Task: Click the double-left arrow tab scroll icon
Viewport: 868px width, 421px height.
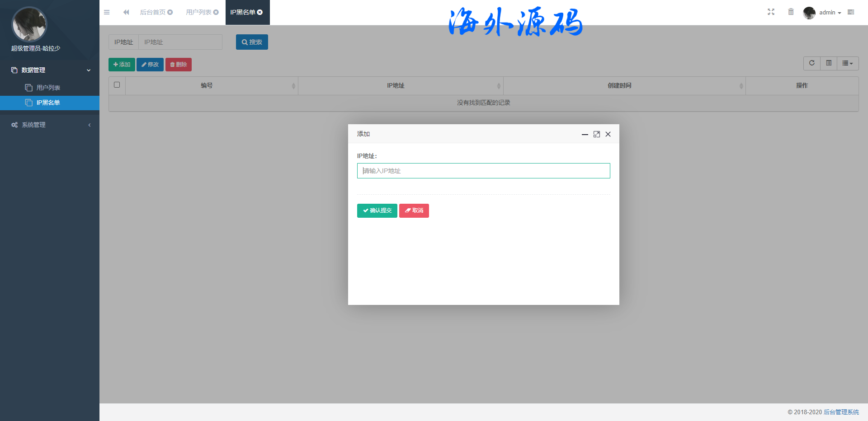Action: click(126, 12)
